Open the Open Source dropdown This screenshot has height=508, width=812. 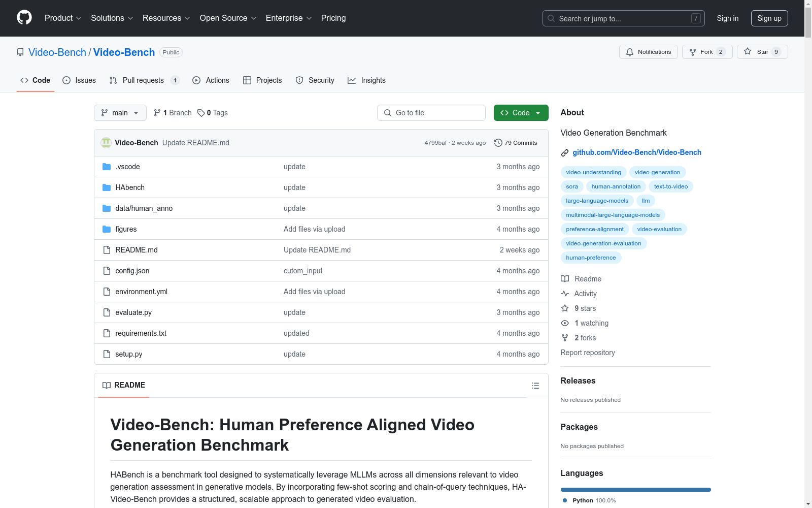(228, 18)
